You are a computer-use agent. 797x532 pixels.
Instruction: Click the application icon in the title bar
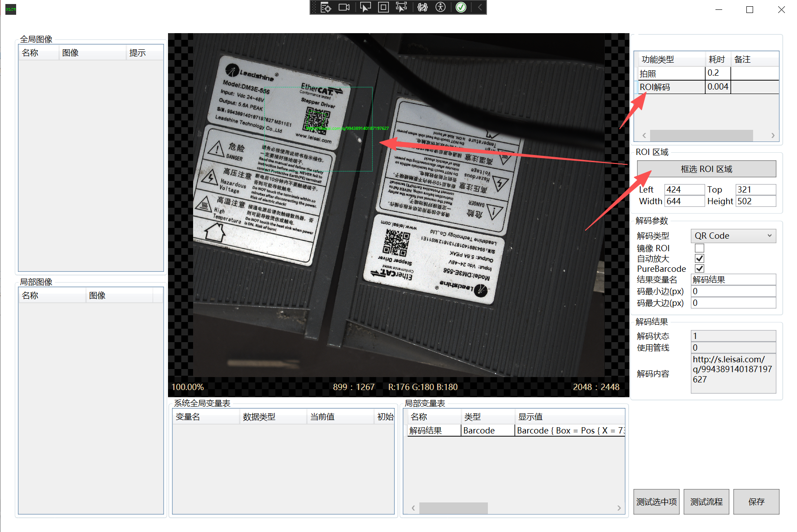coord(11,9)
